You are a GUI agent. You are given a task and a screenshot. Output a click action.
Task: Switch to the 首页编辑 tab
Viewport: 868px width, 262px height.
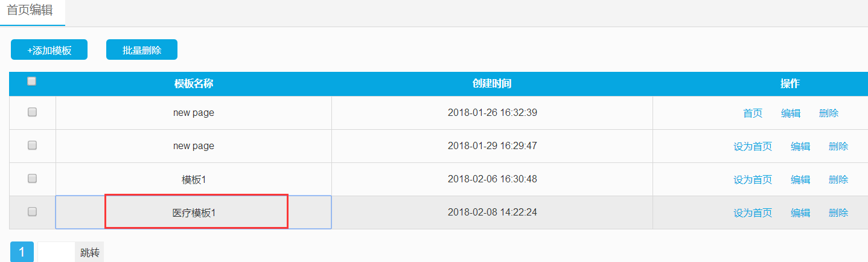click(x=30, y=11)
